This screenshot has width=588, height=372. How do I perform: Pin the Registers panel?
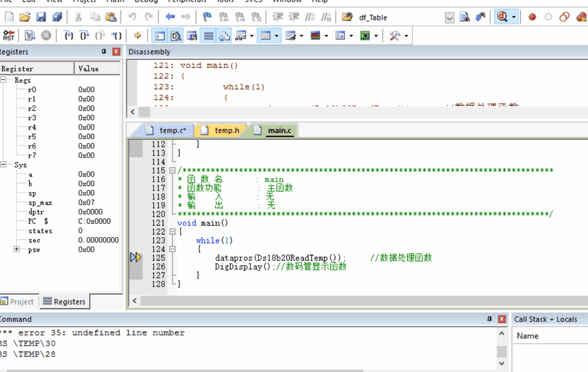click(x=104, y=52)
